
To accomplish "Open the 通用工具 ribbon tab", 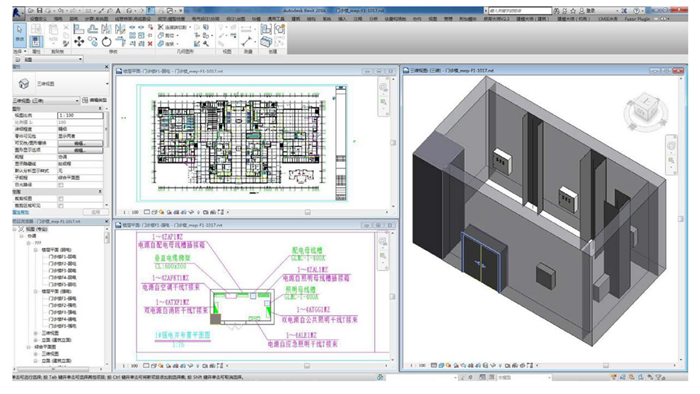I will point(275,19).
